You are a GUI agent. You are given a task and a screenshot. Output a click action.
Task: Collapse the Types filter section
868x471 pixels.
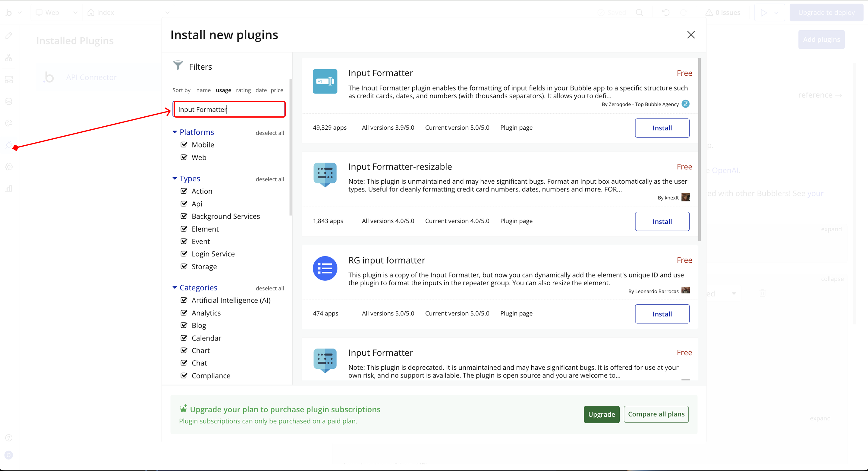pos(175,178)
